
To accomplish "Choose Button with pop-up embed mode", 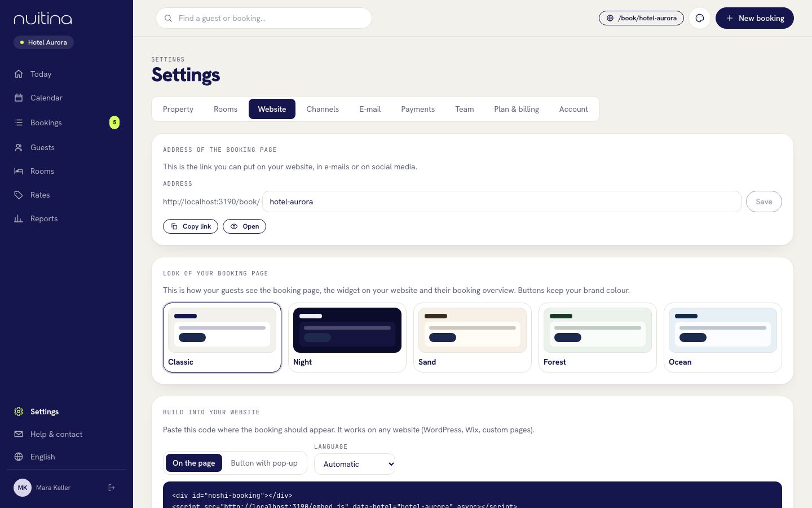I will pos(264,463).
